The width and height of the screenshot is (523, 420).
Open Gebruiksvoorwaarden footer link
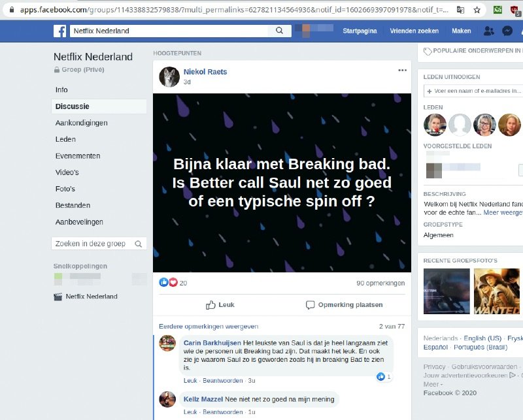[484, 367]
